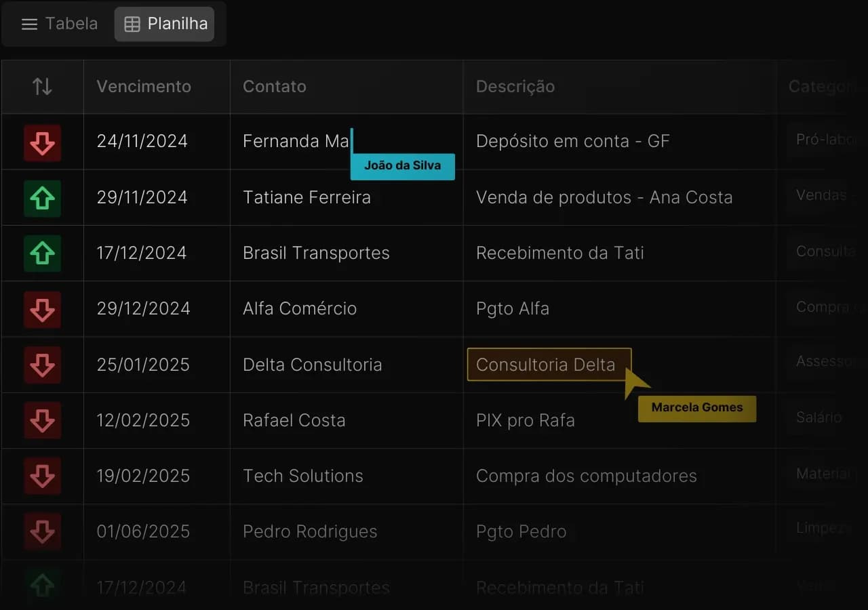The image size is (868, 610).
Task: Select the PIX pro Rafa description cell
Action: 526,420
